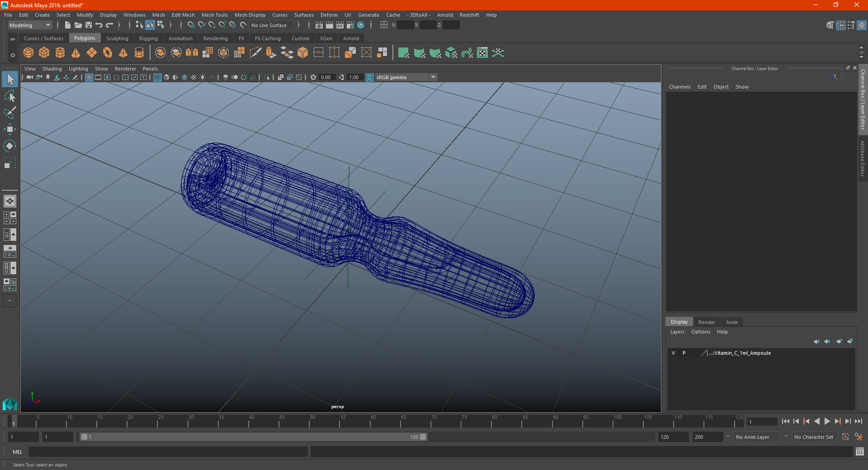The height and width of the screenshot is (470, 868).
Task: Step forward to next key
Action: click(x=837, y=421)
